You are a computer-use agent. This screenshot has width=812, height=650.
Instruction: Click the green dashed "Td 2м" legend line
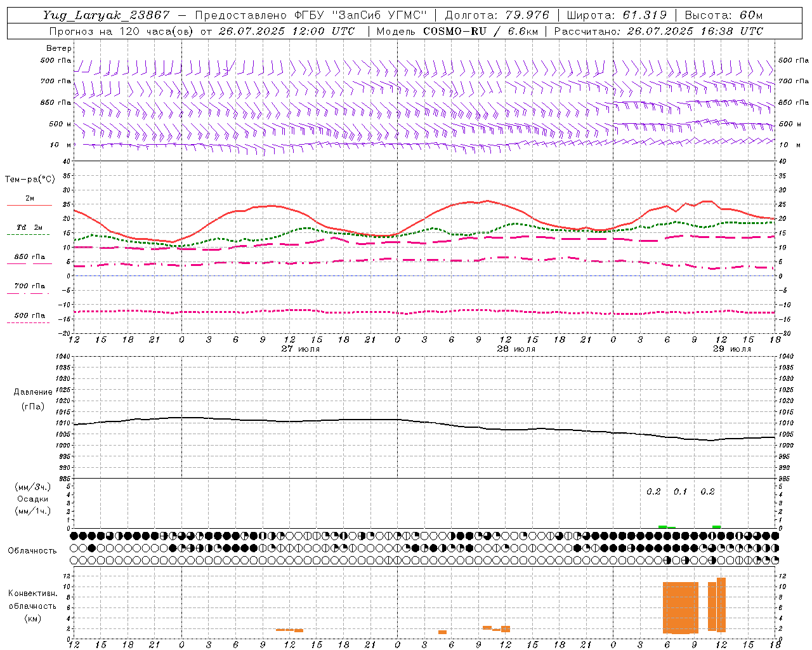[29, 235]
